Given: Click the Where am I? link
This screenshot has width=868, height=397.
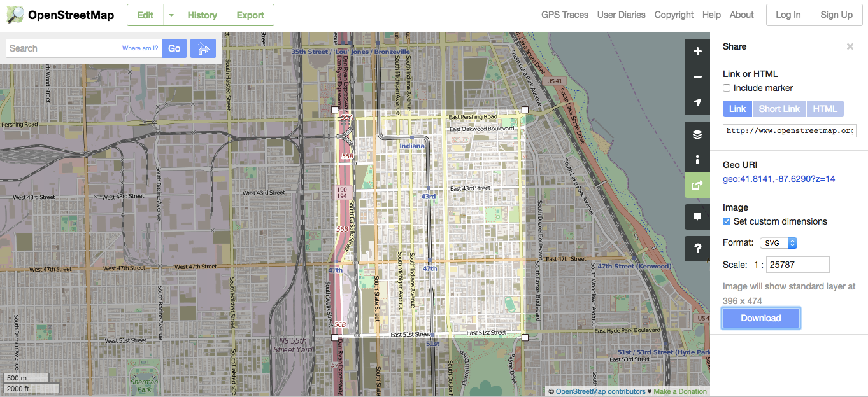Looking at the screenshot, I should tap(140, 48).
